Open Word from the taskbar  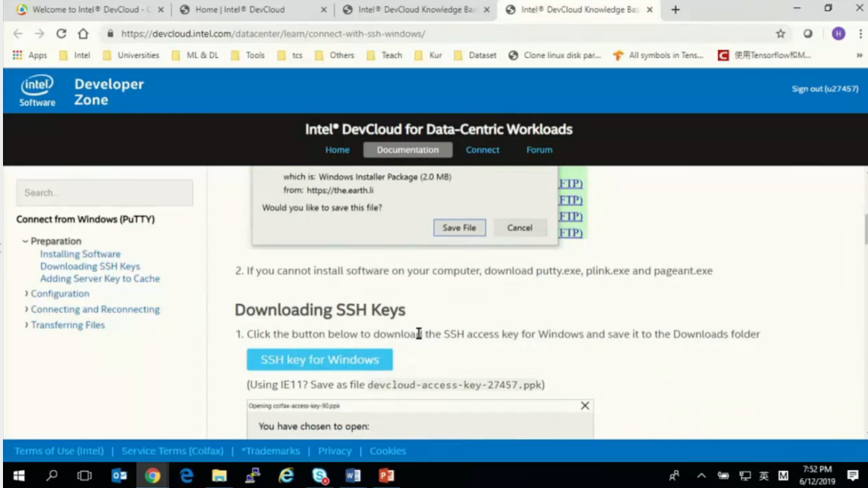pos(353,476)
